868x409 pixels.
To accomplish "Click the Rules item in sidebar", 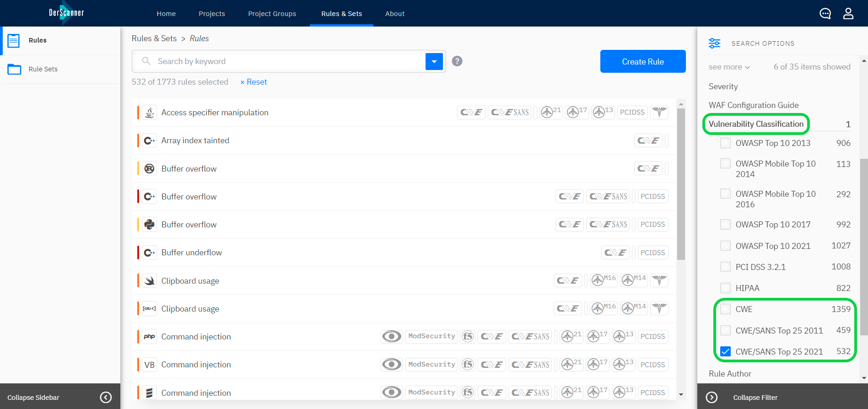I will pyautogui.click(x=60, y=40).
